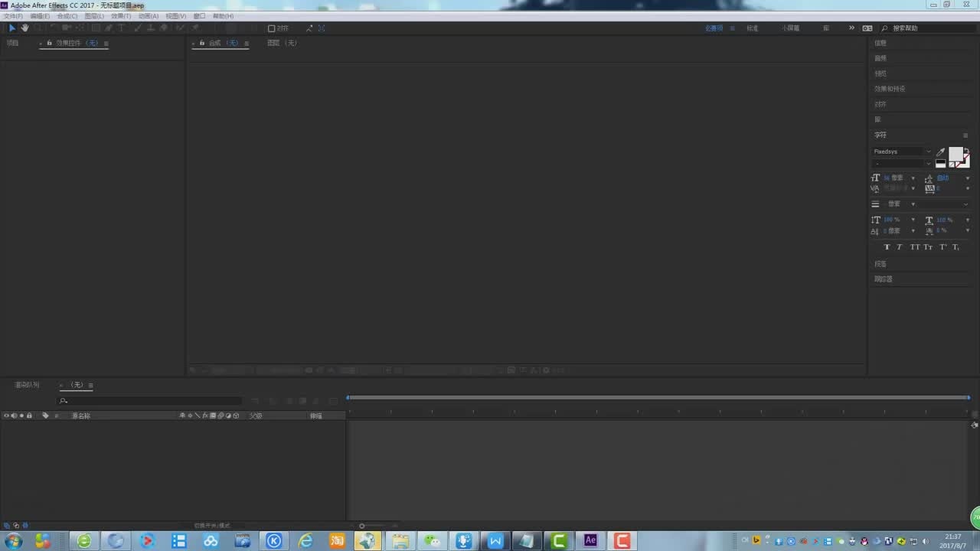Image resolution: width=980 pixels, height=551 pixels.
Task: Select the Hand tool
Action: click(24, 28)
